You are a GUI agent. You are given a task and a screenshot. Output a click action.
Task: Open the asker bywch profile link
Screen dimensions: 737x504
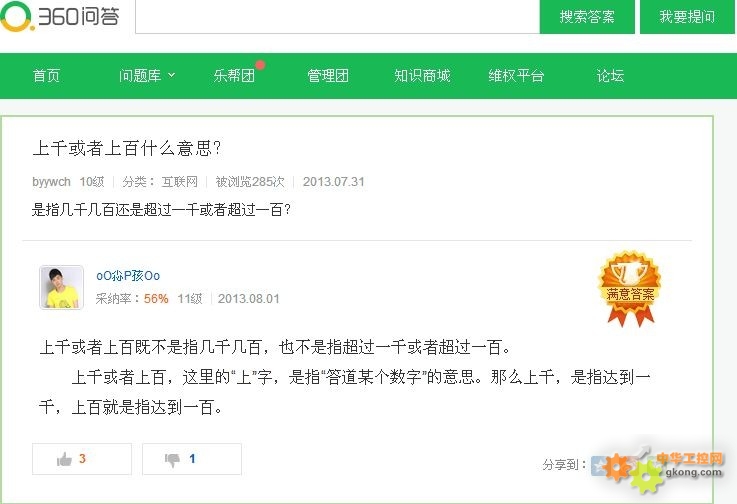pos(51,181)
